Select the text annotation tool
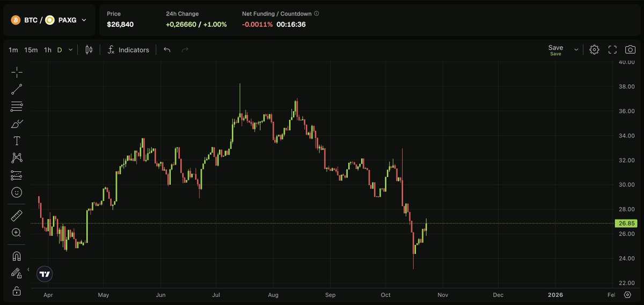The height and width of the screenshot is (305, 644). 17,141
